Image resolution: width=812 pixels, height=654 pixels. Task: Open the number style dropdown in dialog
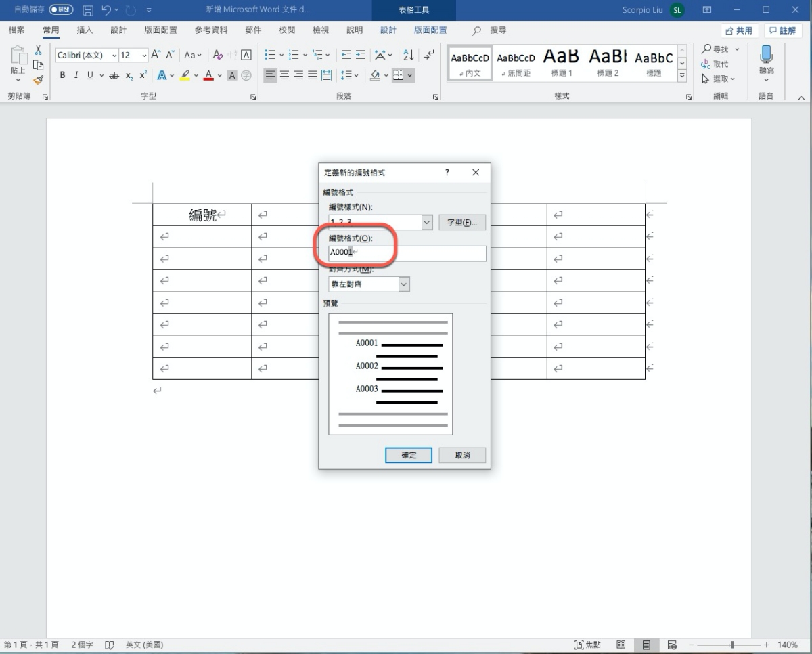[426, 222]
